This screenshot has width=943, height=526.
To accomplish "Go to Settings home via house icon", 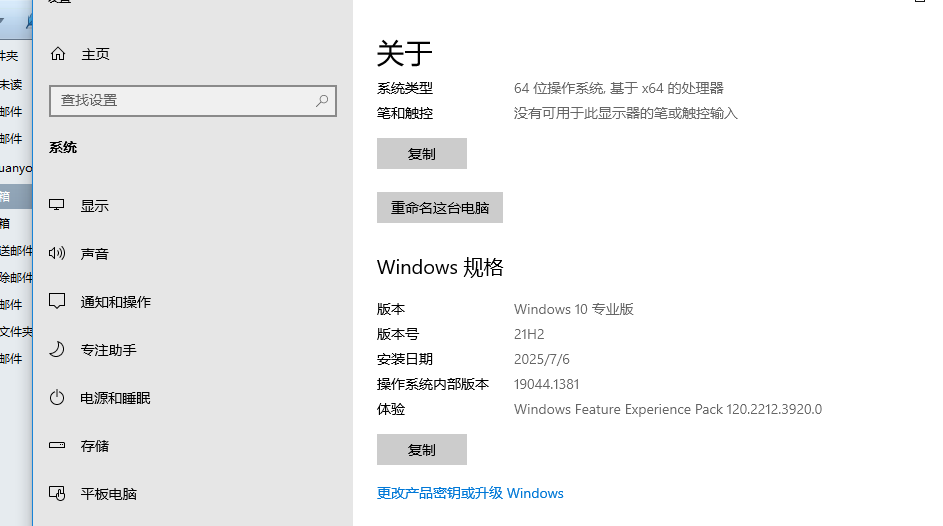I will click(x=58, y=54).
